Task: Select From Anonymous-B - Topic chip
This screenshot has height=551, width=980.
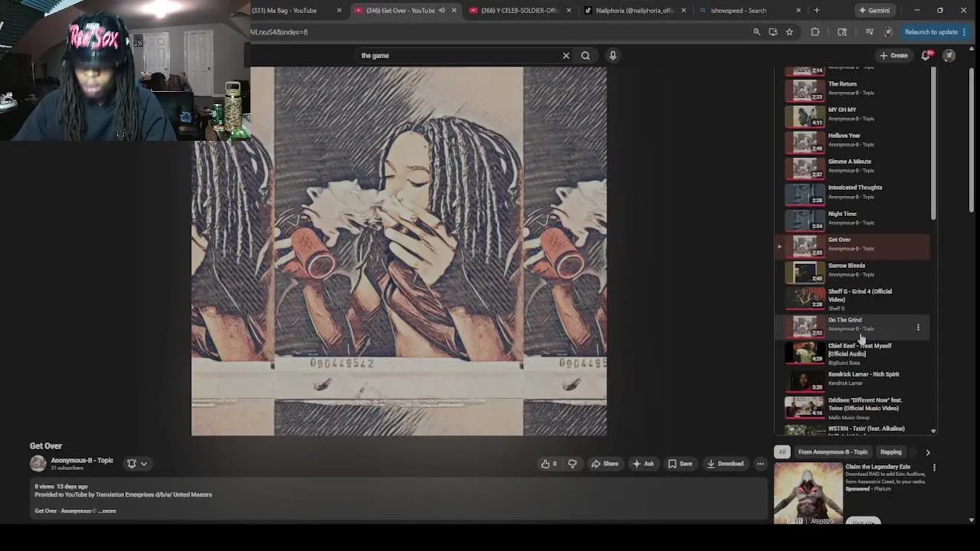Action: pyautogui.click(x=833, y=452)
